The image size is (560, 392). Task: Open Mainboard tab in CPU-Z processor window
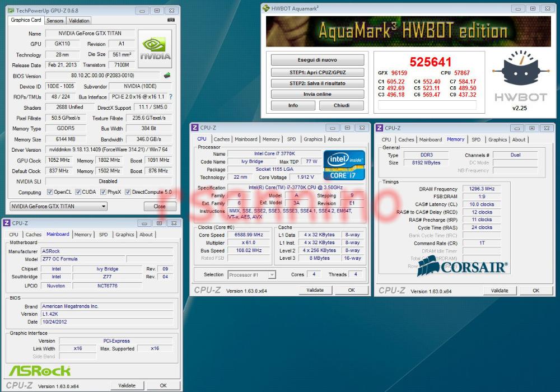[x=246, y=139]
